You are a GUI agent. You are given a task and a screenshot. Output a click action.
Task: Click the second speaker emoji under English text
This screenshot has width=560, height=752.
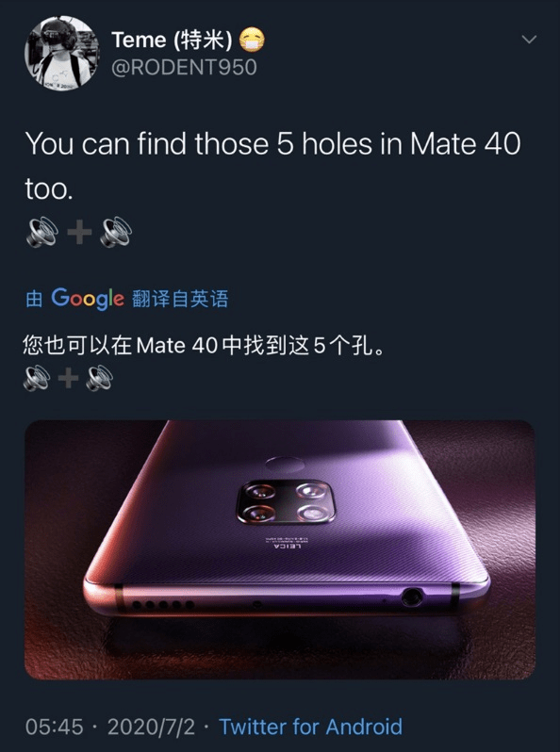[x=116, y=232]
